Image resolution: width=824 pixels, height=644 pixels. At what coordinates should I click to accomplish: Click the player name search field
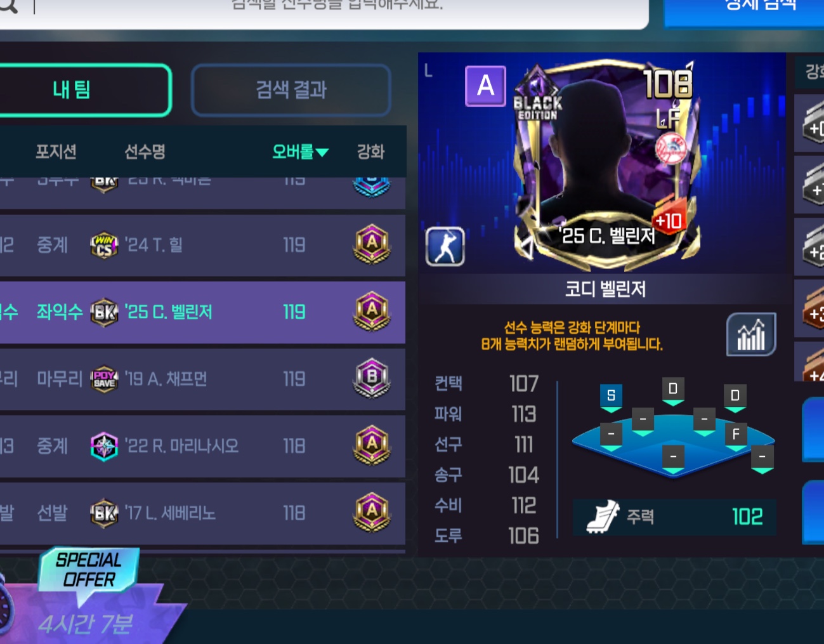pos(324,9)
